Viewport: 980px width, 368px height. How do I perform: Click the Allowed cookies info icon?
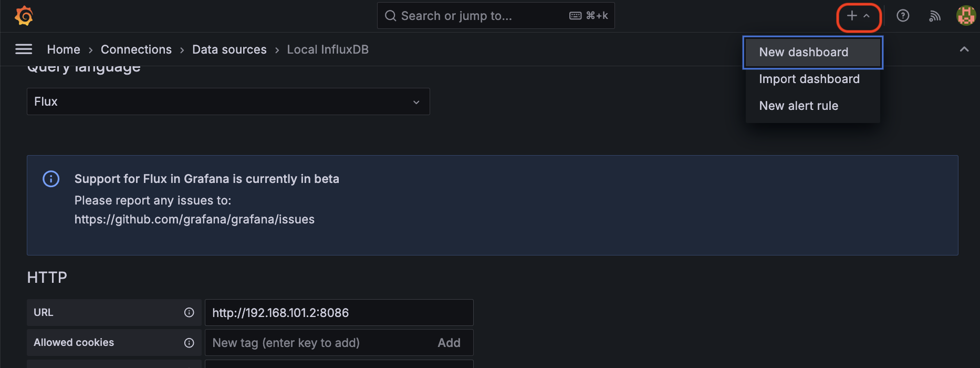tap(189, 343)
